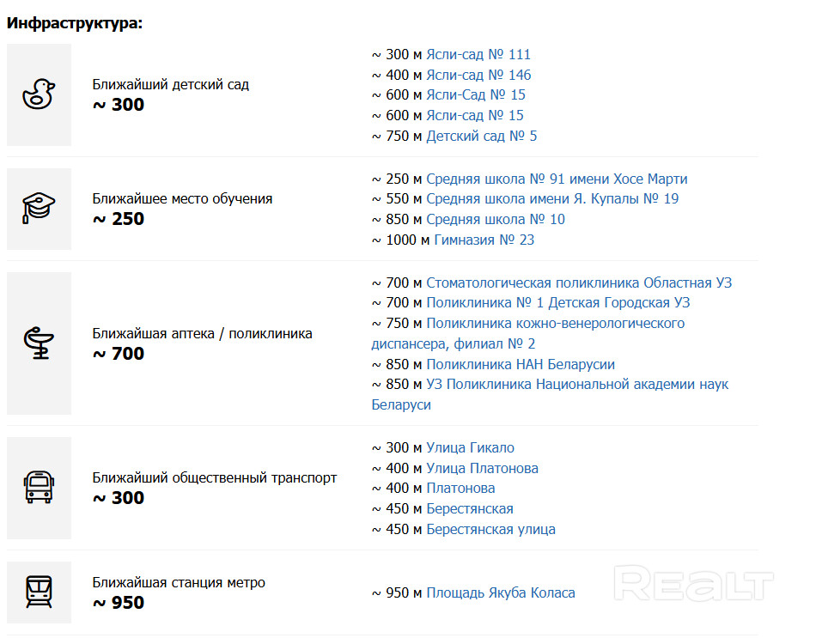Go to Гимназия № 23 link

[484, 240]
